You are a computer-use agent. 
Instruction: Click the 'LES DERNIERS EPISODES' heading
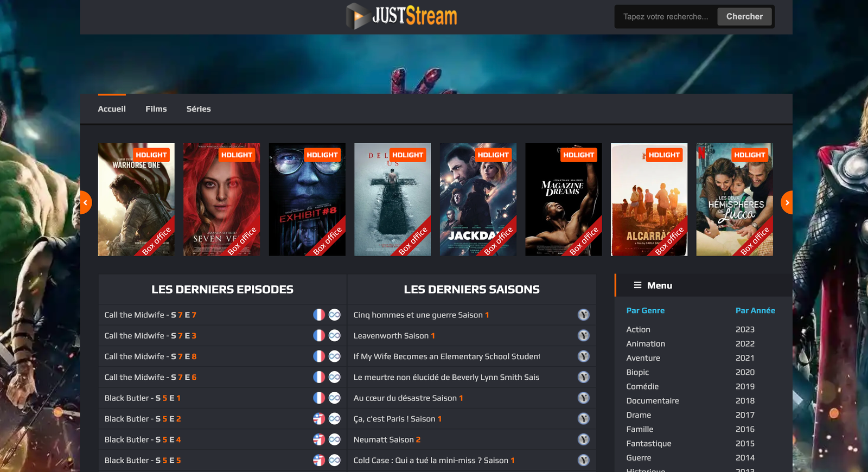[x=222, y=289]
